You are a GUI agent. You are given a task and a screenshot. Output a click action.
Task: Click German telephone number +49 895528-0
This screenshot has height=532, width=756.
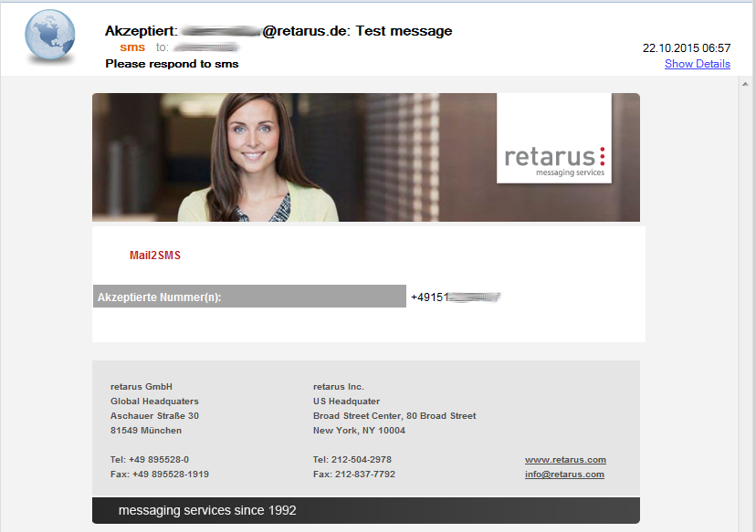150,460
